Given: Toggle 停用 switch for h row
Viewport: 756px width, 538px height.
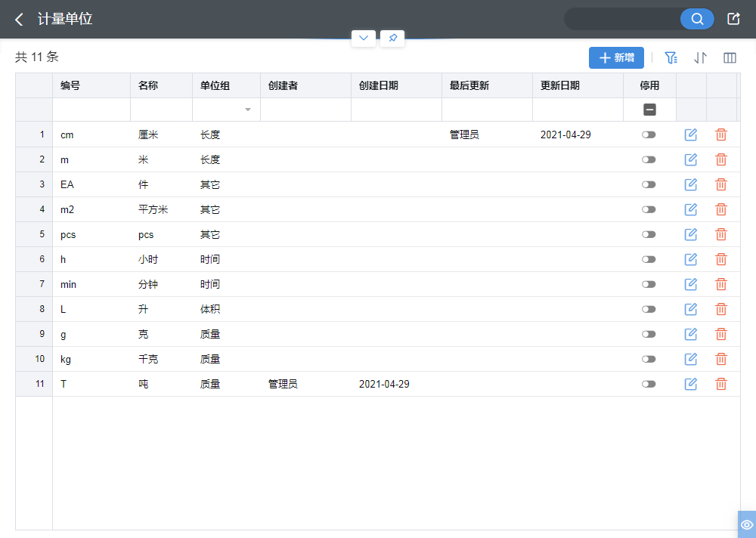Looking at the screenshot, I should coord(649,259).
